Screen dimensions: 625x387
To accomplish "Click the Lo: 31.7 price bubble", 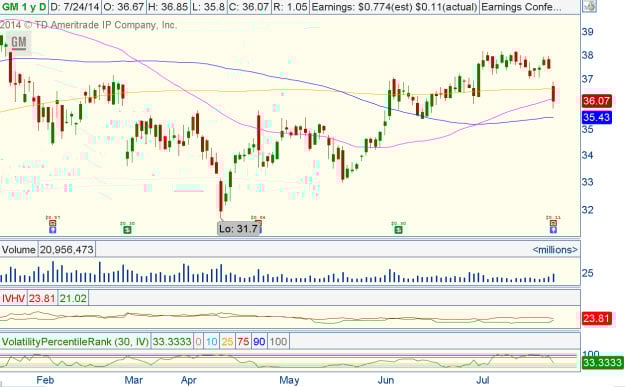I will (x=238, y=229).
